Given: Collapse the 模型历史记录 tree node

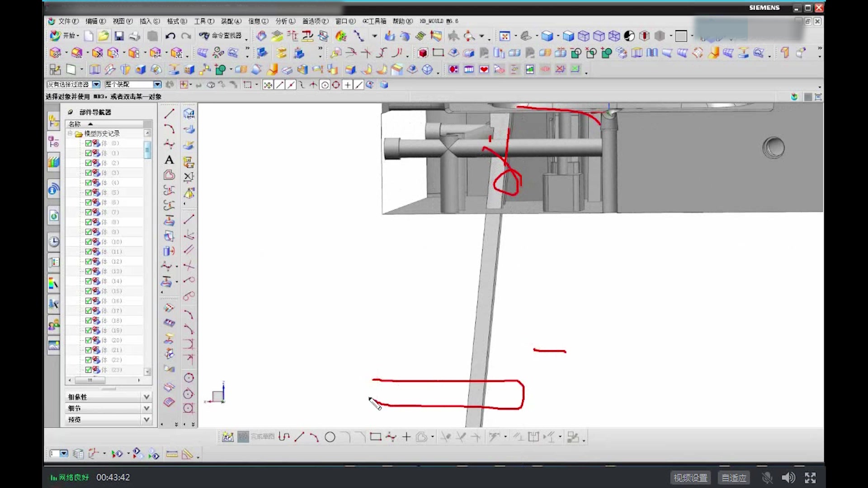Looking at the screenshot, I should (x=70, y=133).
